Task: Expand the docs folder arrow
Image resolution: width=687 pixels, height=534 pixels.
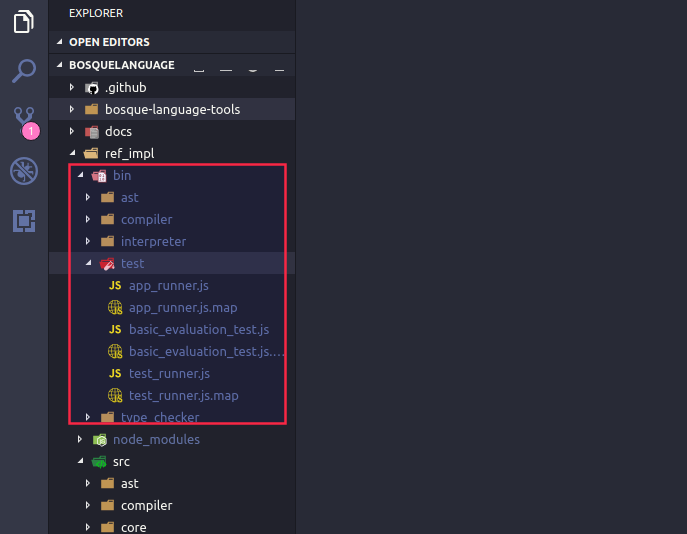Action: coord(72,132)
